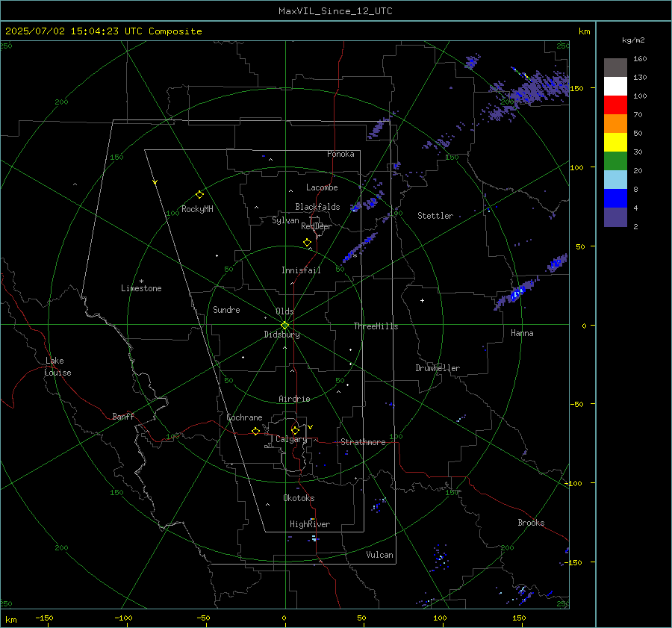Click the Ponoka city label
The height and width of the screenshot is (628, 672).
tap(340, 154)
